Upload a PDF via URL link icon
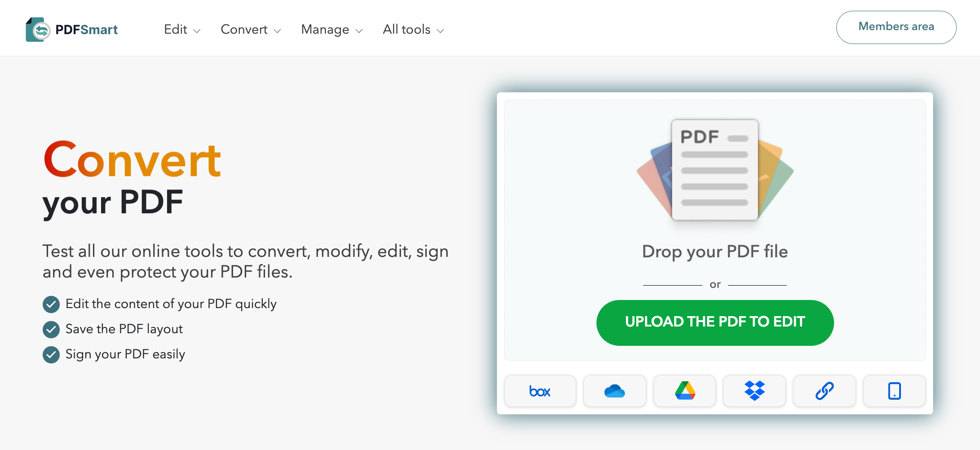 pyautogui.click(x=825, y=391)
